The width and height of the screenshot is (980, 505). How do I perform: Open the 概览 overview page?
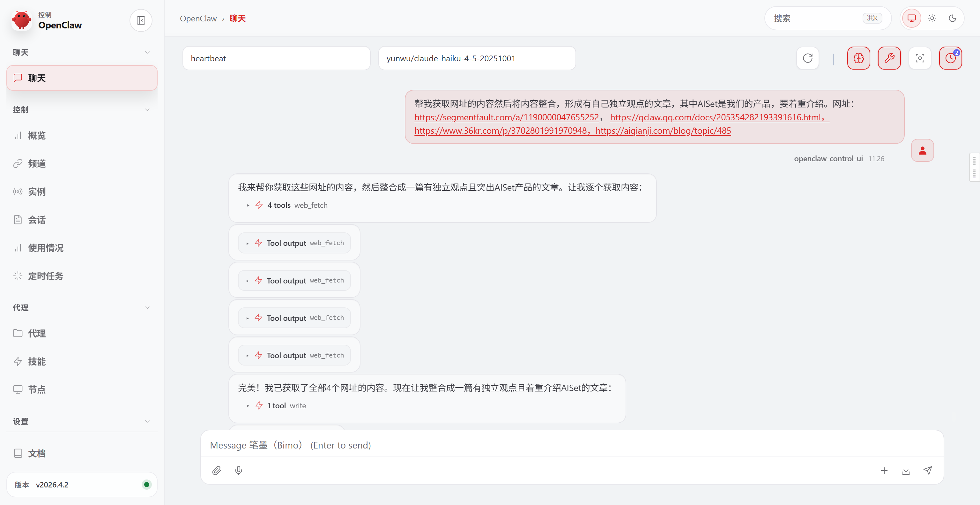[x=82, y=135]
